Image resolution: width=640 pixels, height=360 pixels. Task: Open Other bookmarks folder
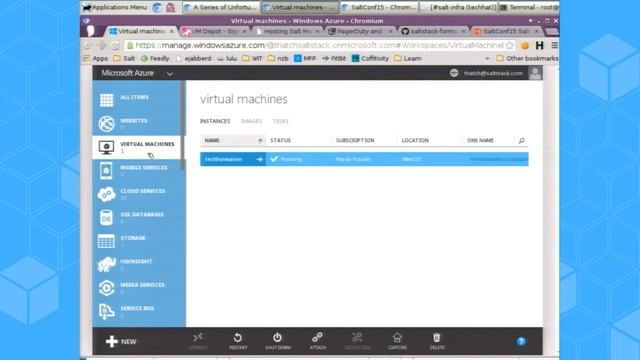click(527, 58)
